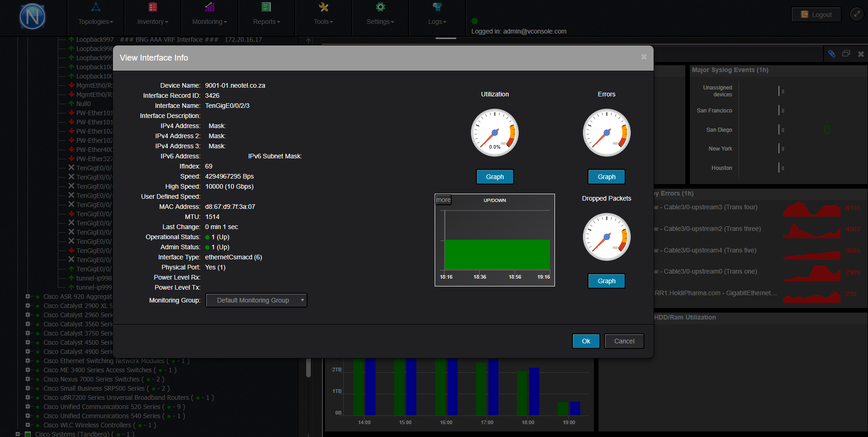Open the Reports menu
The width and height of the screenshot is (868, 437).
pyautogui.click(x=266, y=22)
